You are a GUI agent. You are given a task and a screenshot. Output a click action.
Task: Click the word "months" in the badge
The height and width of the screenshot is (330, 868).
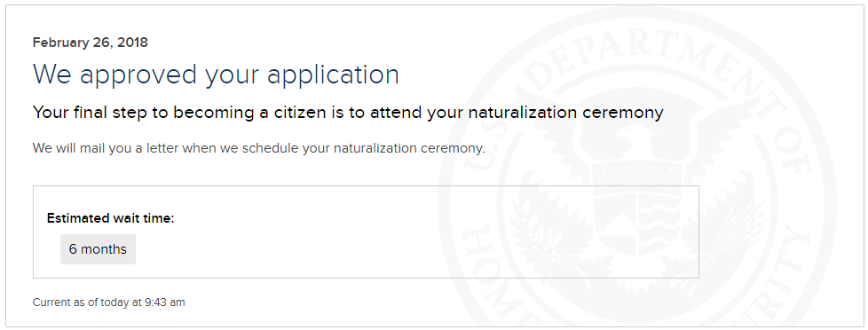[x=104, y=249]
